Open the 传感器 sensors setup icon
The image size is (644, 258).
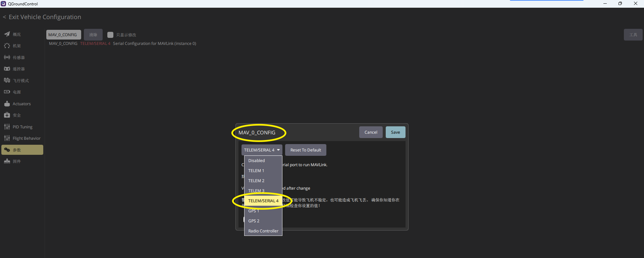7,57
